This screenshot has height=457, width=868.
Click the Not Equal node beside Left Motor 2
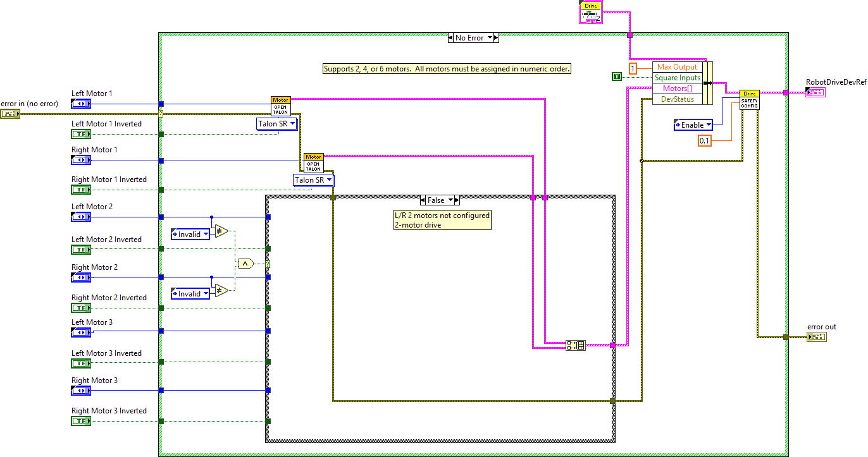point(221,231)
